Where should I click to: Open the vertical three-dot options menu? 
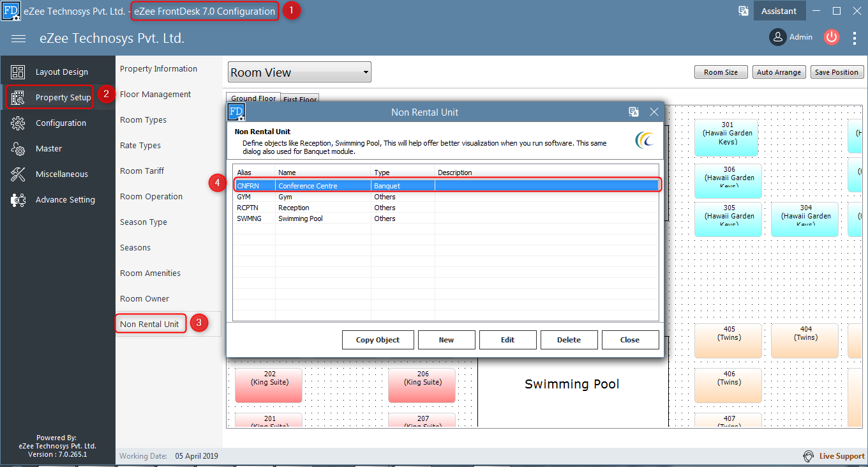coord(855,38)
